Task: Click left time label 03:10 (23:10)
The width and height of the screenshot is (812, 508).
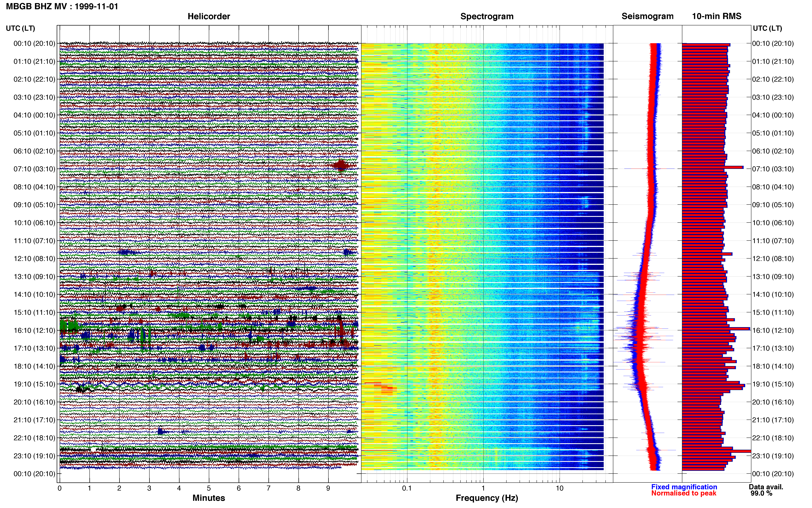Action: point(34,97)
